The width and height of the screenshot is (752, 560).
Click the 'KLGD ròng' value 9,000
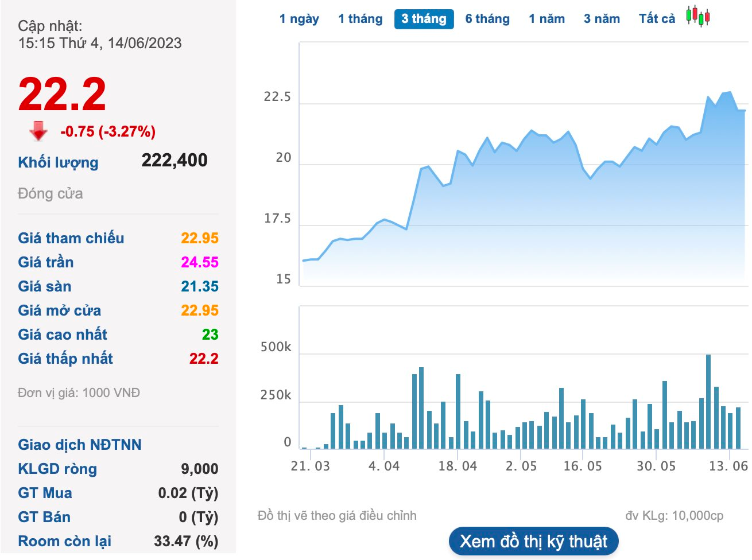pos(200,469)
